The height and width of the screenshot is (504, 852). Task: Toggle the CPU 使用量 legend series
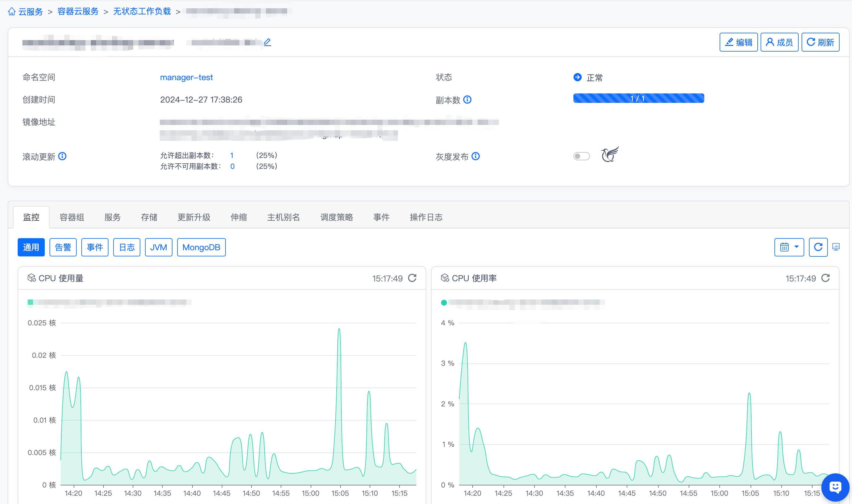[30, 302]
